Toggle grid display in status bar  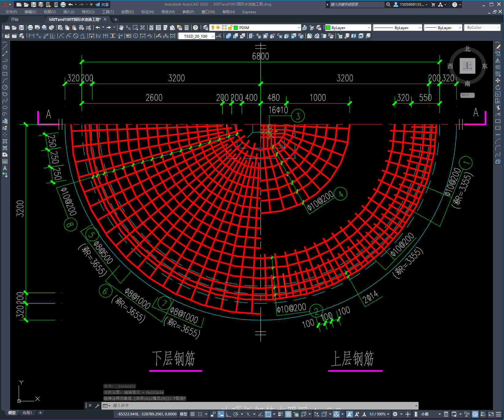192,414
